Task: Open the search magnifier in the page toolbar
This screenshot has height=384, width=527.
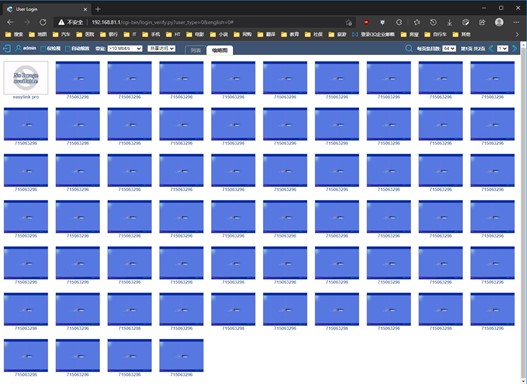Action: 409,49
